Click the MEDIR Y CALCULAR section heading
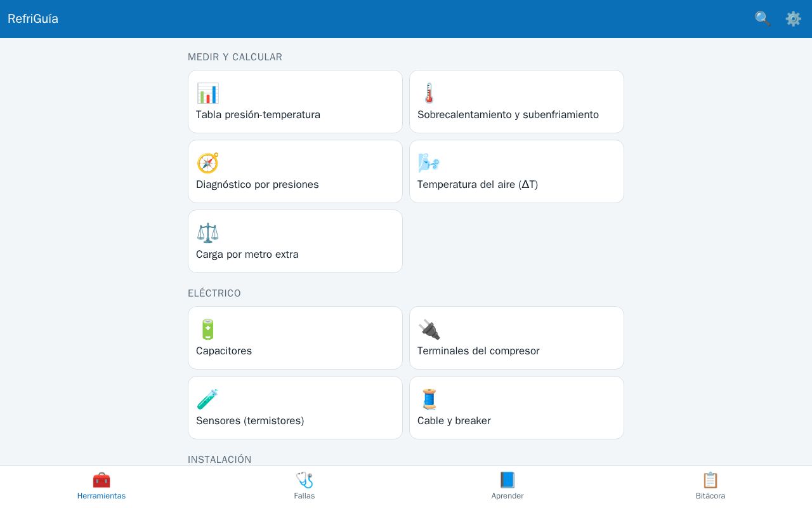 235,57
